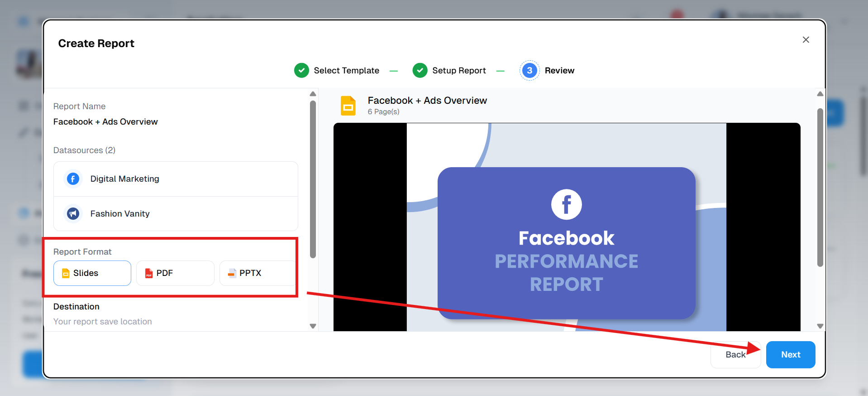
Task: Select the Digital Marketing datasource row
Action: click(176, 179)
